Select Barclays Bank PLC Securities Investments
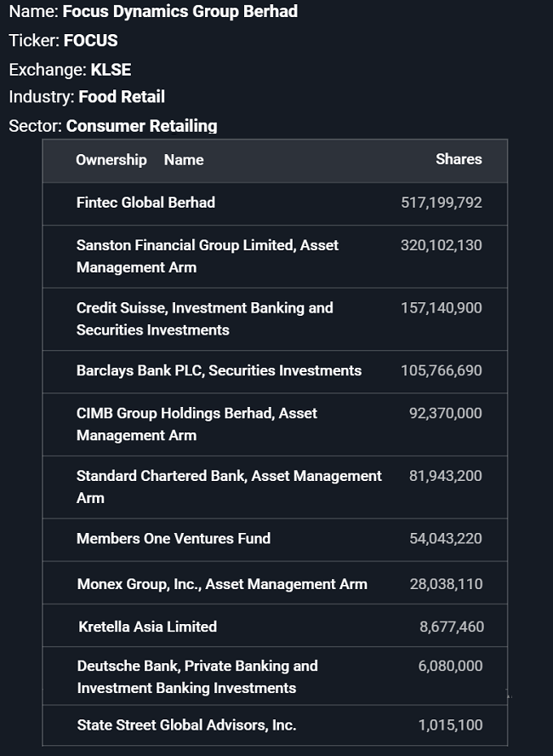The height and width of the screenshot is (756, 553). 219,370
